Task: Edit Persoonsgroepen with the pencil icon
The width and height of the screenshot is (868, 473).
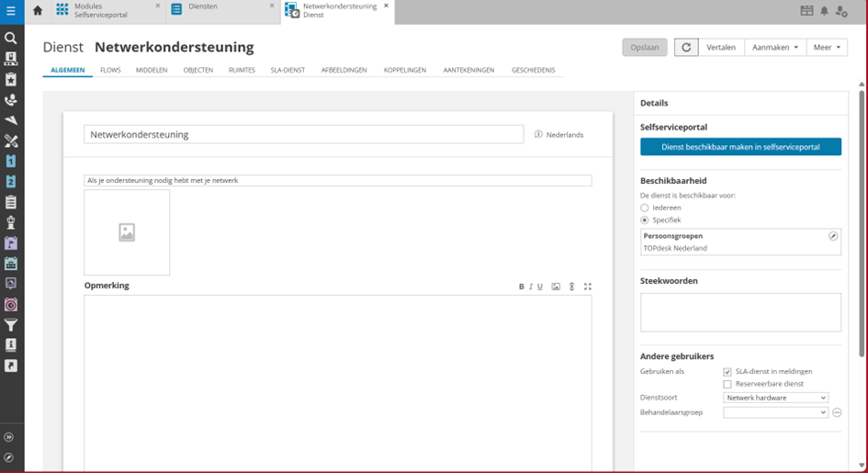Action: pyautogui.click(x=833, y=236)
